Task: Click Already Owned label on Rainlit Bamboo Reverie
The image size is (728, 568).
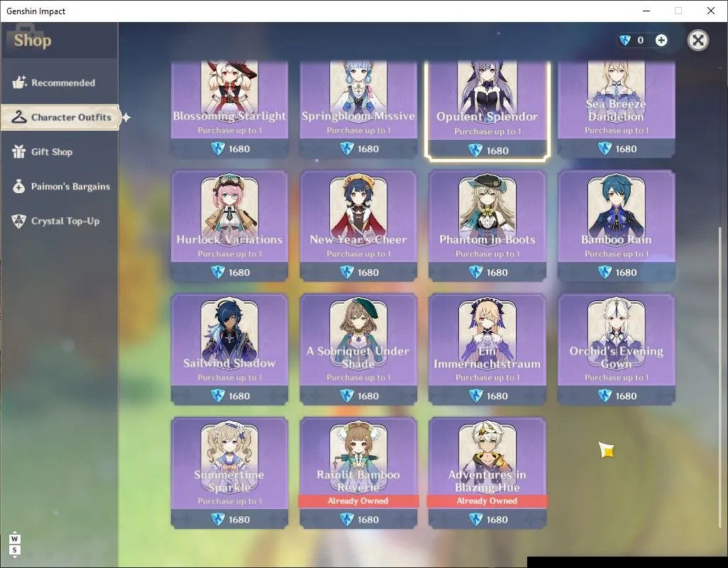Action: tap(358, 501)
